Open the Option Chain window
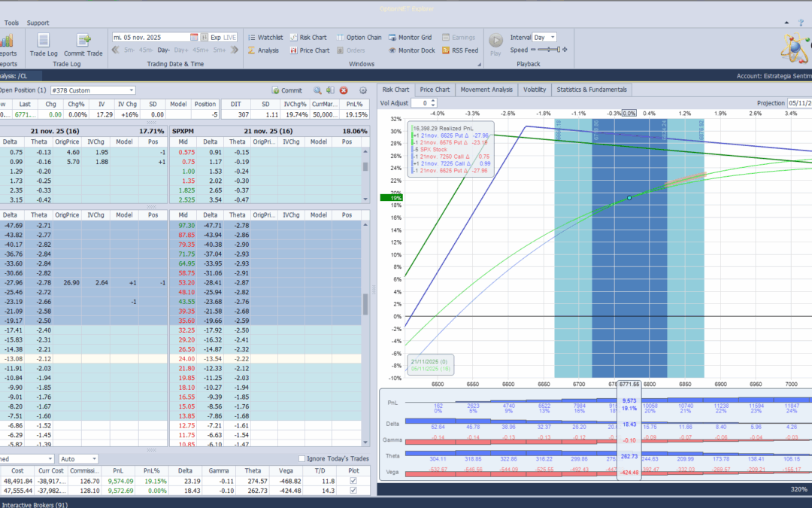Screen dimensions: 812x508 359,38
